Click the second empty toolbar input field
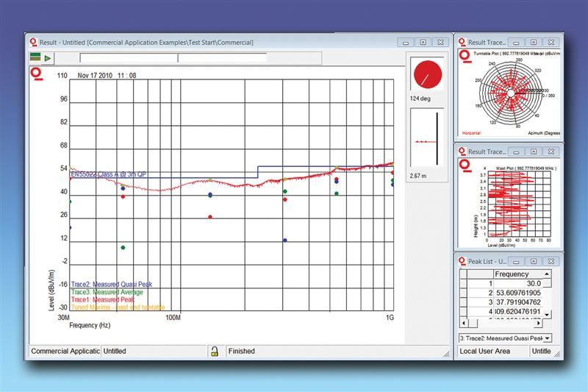This screenshot has width=588, height=392. (223, 58)
